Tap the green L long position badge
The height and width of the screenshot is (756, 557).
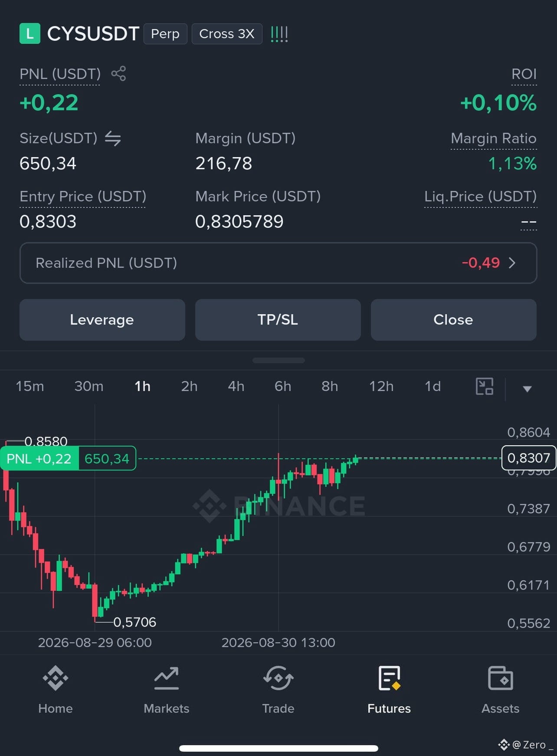click(30, 33)
